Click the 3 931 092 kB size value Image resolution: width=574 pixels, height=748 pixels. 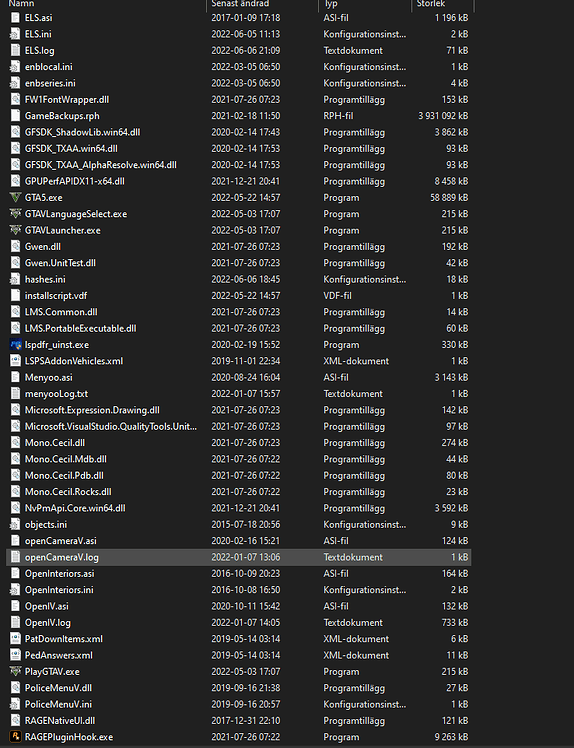click(x=443, y=116)
